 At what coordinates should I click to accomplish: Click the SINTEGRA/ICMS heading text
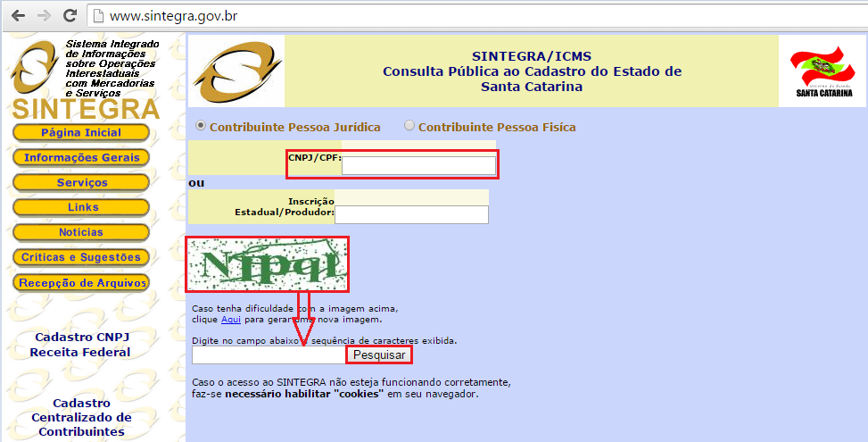(x=532, y=56)
